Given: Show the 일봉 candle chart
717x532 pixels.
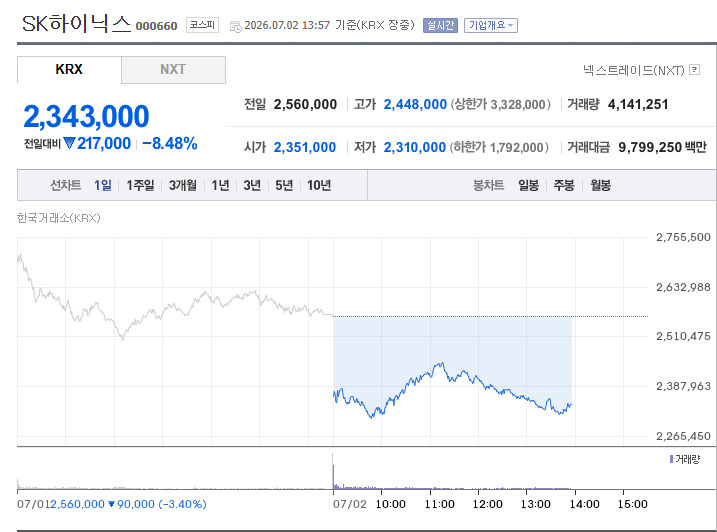Looking at the screenshot, I should 529,185.
